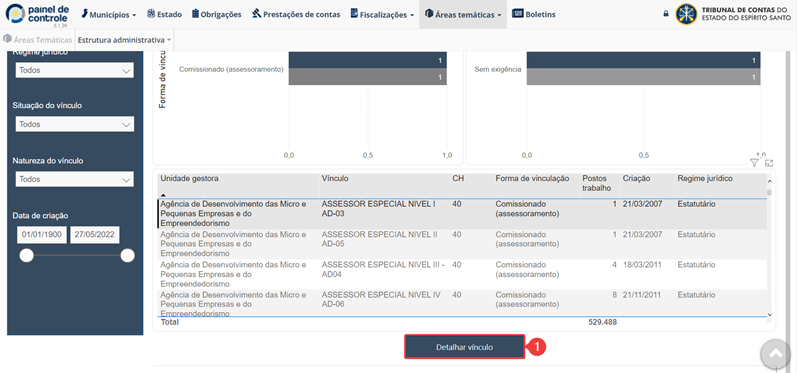
Task: Open the Municípios menu
Action: click(108, 15)
